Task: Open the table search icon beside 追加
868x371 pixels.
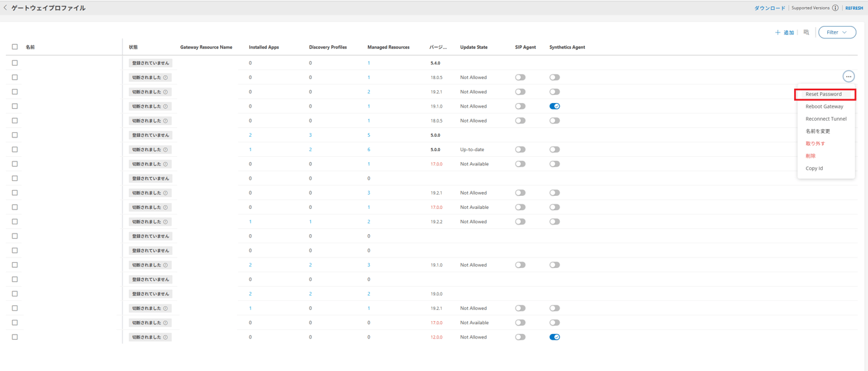Action: (x=806, y=32)
